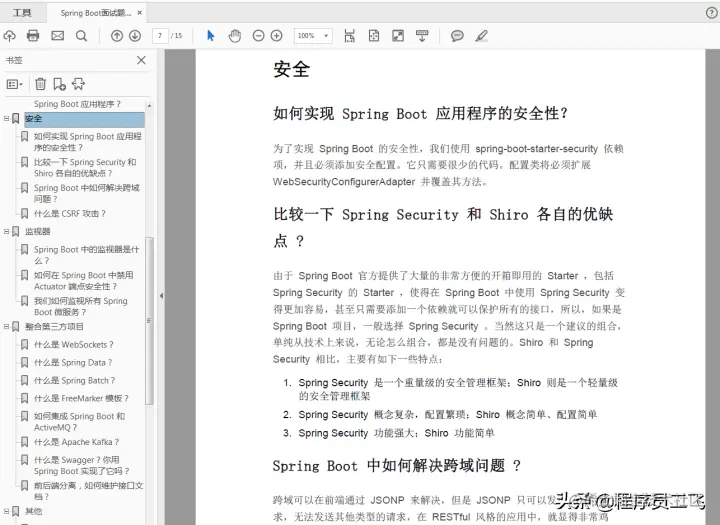Click the 书签 panel title
This screenshot has width=720, height=525.
tap(14, 60)
